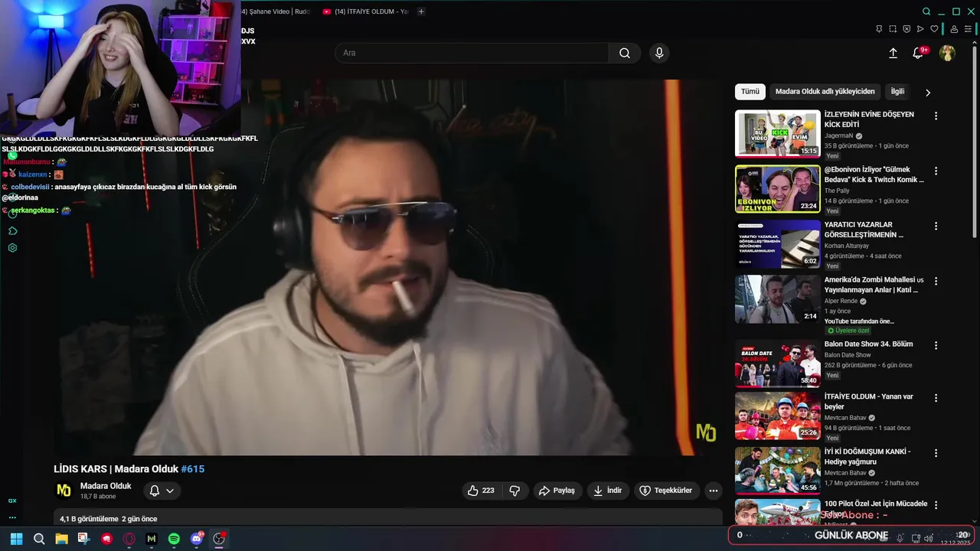Open the account avatar menu
The image size is (980, 551).
click(x=947, y=53)
